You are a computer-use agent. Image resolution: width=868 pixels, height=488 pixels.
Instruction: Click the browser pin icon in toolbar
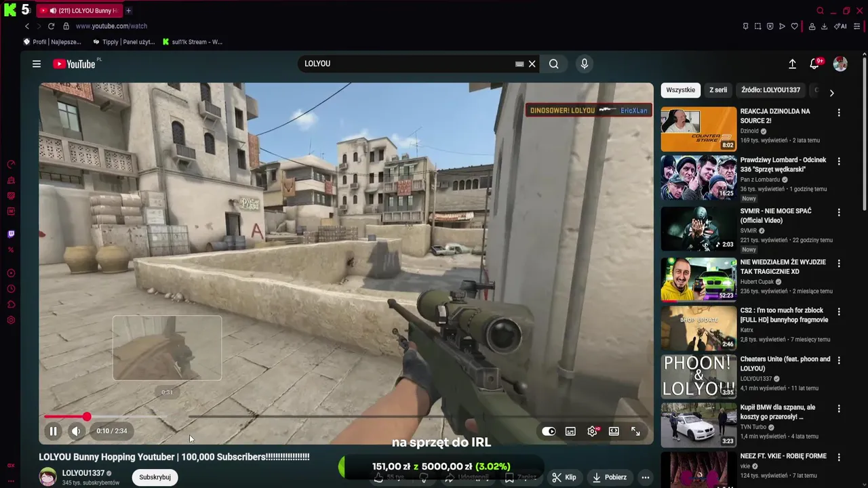point(745,26)
